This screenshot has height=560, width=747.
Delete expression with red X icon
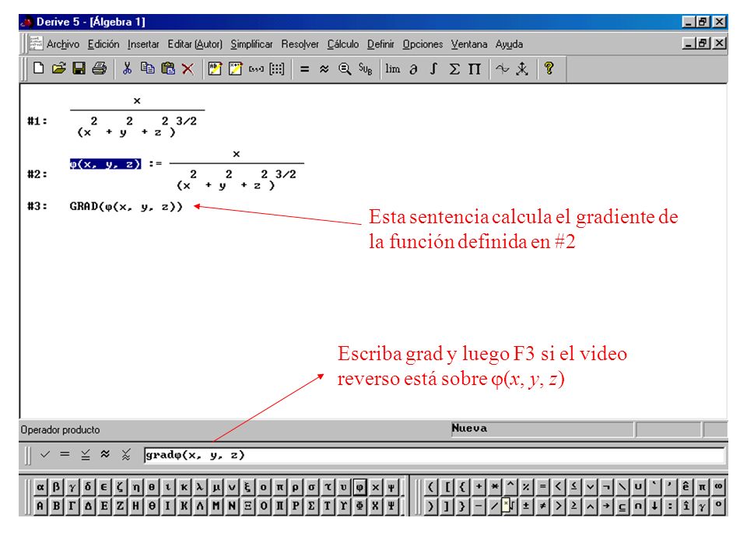(188, 68)
